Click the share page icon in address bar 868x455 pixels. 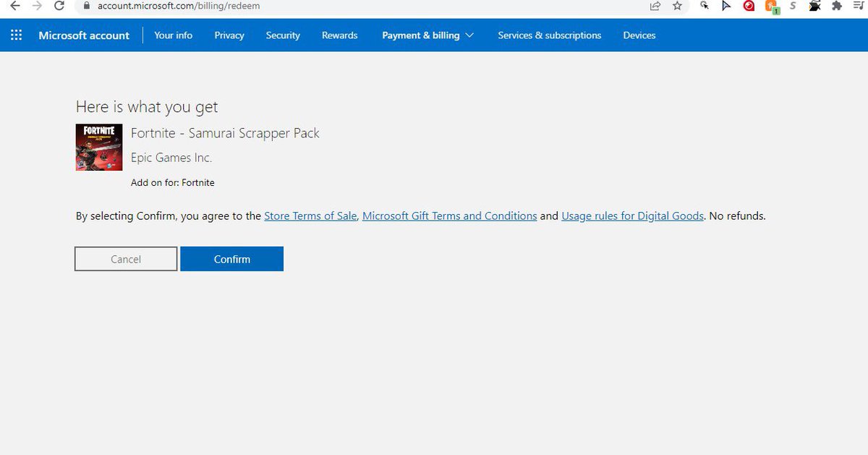click(655, 6)
